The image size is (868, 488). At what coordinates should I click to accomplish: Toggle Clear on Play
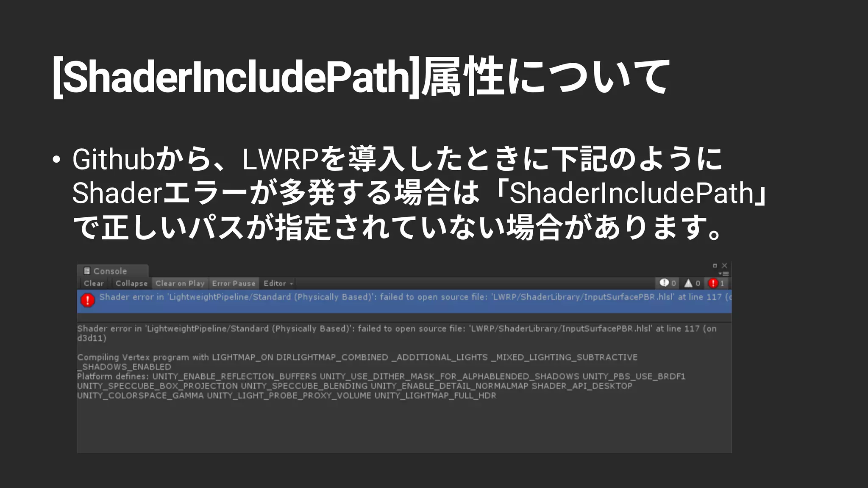[180, 283]
